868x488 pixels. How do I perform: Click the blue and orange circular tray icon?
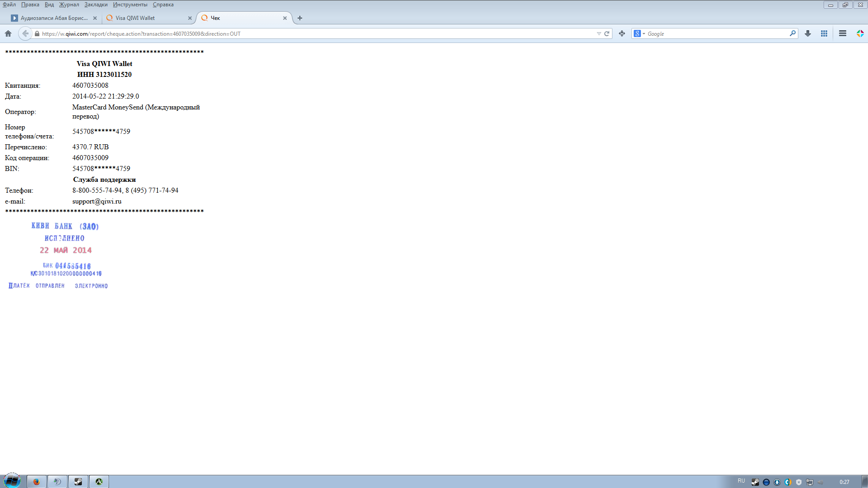(x=788, y=482)
